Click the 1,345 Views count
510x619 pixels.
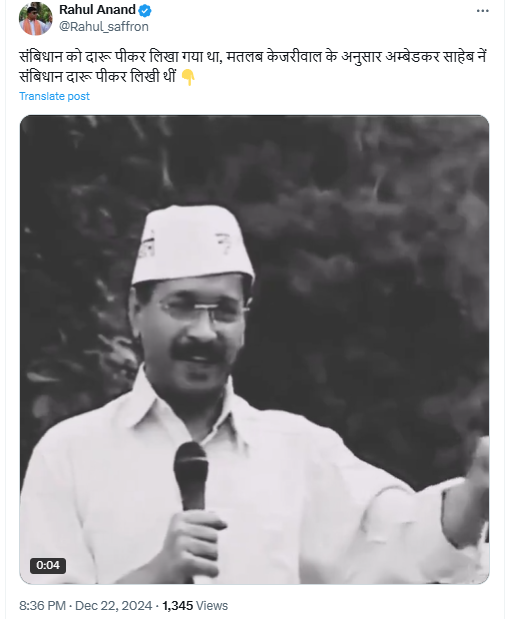195,605
